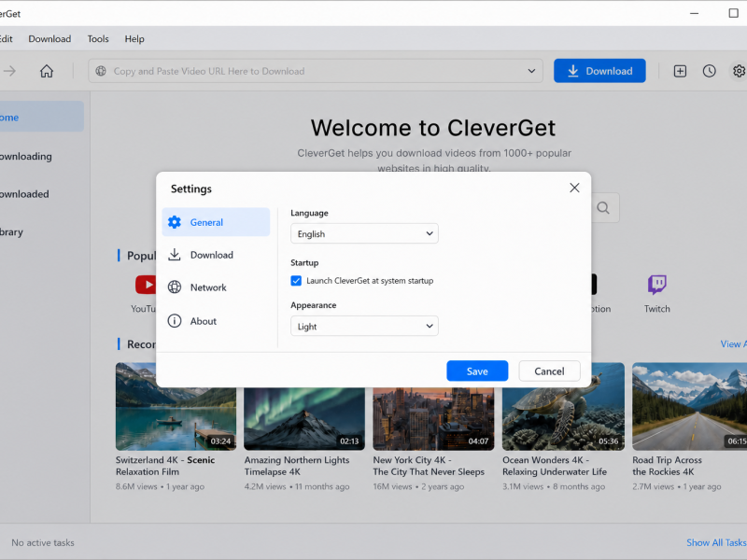Select Downloading in the sidebar
This screenshot has width=747, height=560.
(x=26, y=156)
